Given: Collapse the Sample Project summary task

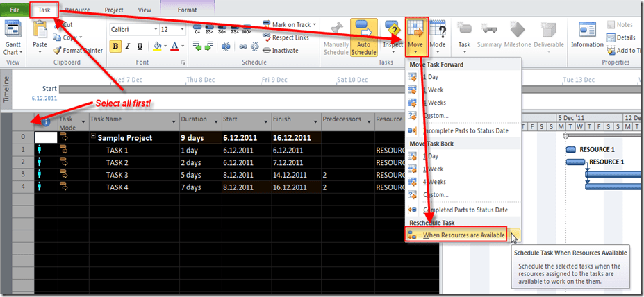Looking at the screenshot, I should pyautogui.click(x=92, y=138).
